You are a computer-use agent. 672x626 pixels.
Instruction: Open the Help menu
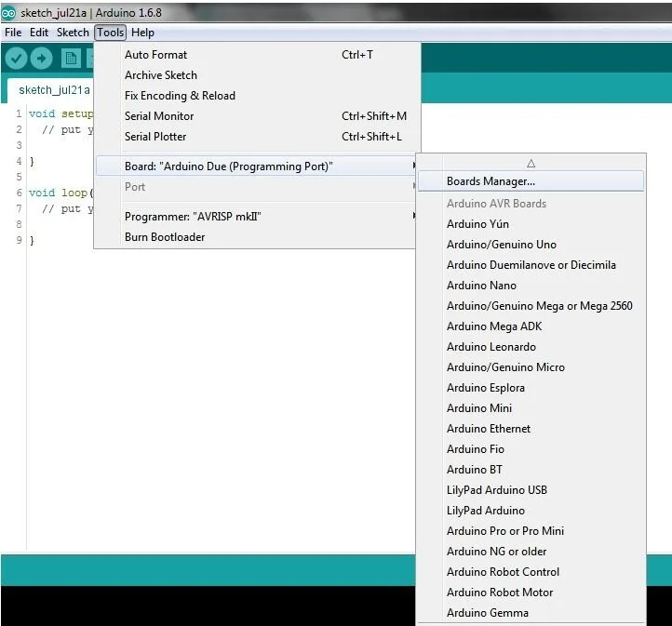142,33
